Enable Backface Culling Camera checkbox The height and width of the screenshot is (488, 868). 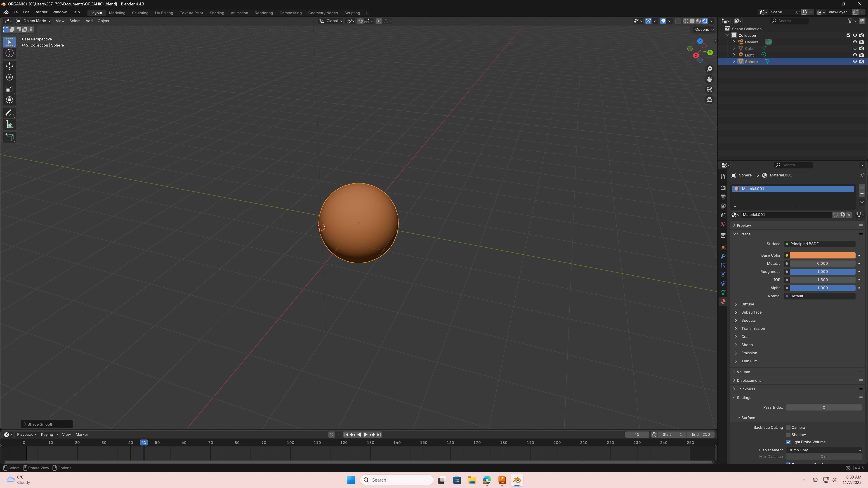click(x=788, y=427)
